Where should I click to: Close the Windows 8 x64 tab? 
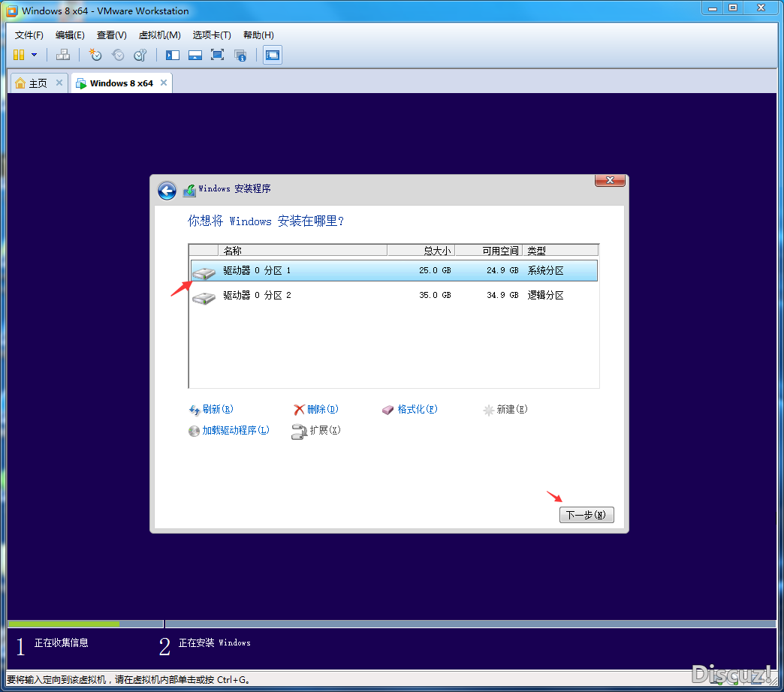click(x=164, y=83)
